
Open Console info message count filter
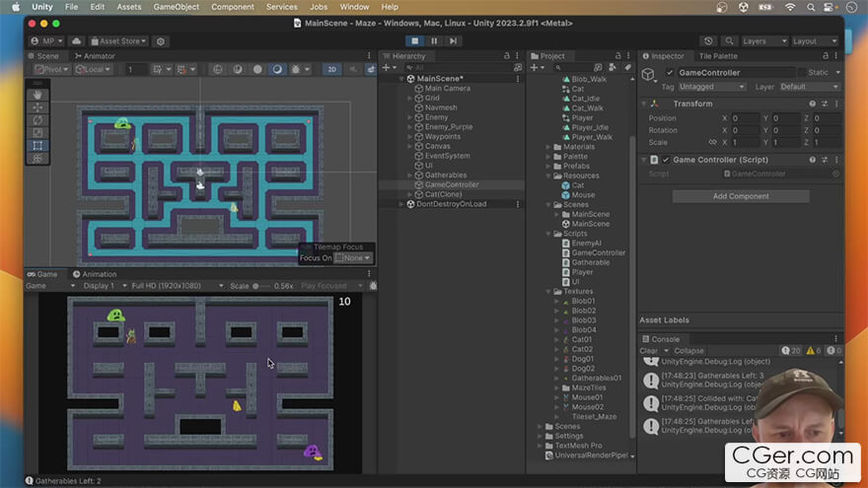click(790, 351)
